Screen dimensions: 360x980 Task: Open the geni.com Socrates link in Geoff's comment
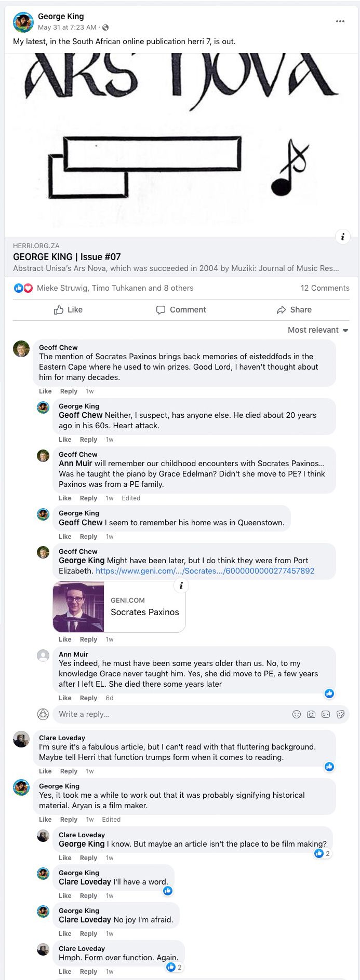tap(205, 571)
